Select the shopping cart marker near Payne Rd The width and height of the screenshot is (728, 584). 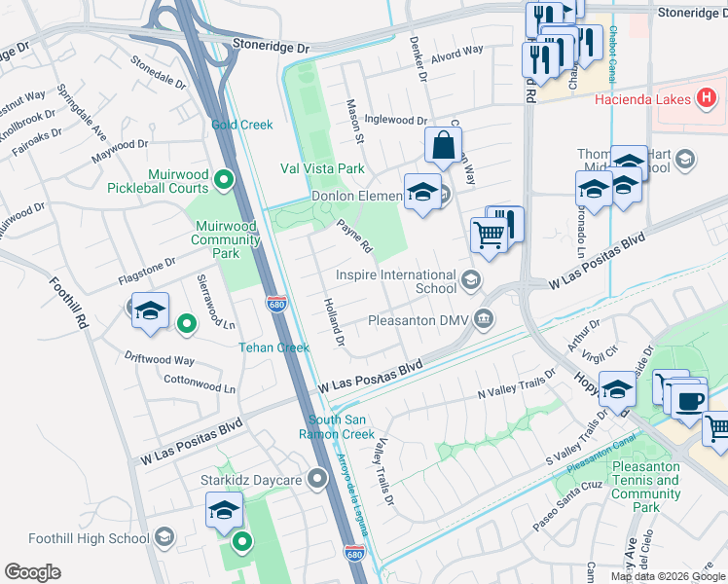coord(489,237)
